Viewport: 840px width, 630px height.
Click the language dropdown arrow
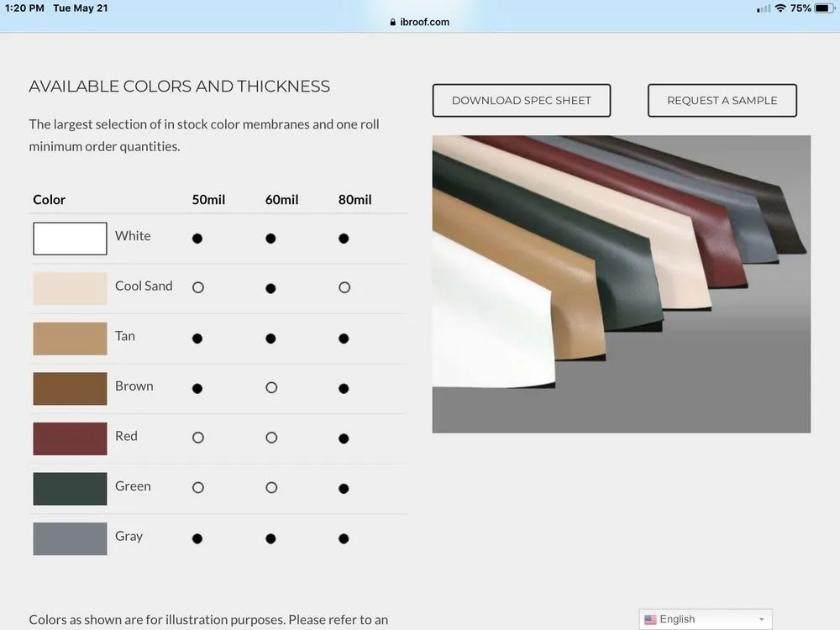click(761, 620)
